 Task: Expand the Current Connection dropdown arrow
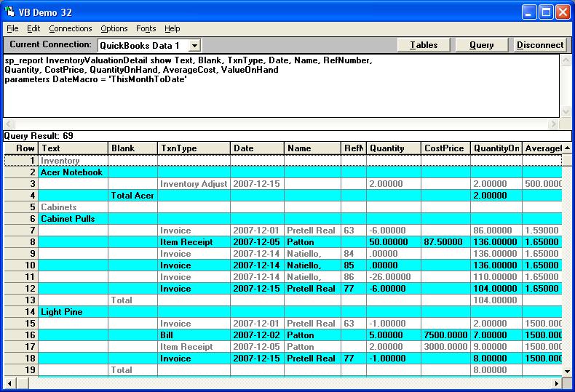194,45
